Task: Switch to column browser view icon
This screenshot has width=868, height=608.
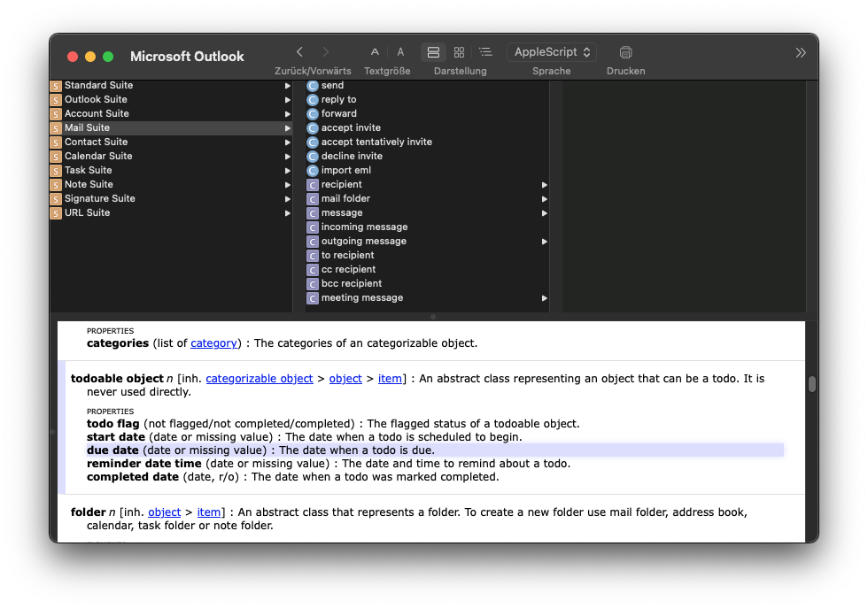Action: tap(433, 52)
